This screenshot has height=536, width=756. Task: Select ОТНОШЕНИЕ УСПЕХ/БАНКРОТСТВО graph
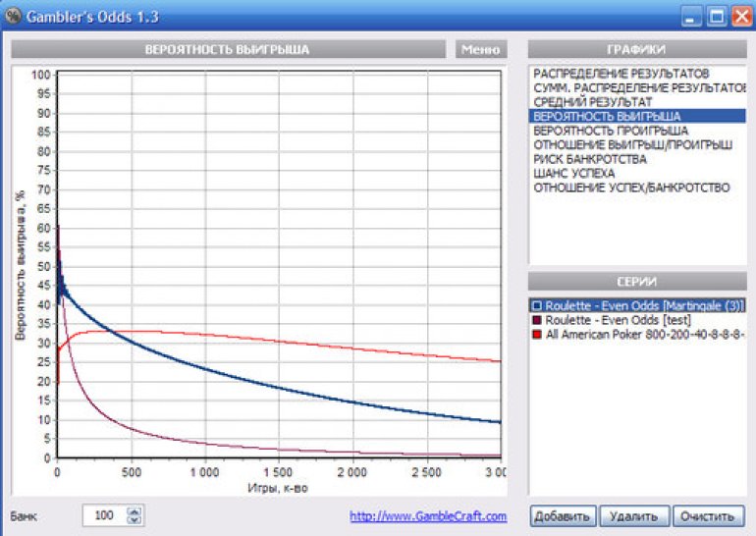pos(631,187)
